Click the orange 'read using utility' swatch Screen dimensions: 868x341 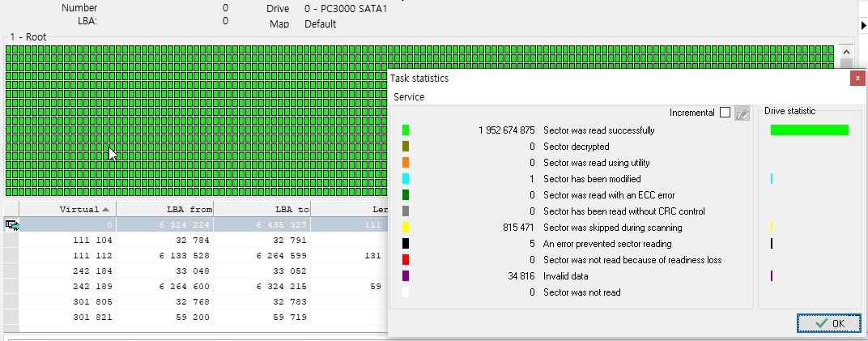coord(405,163)
